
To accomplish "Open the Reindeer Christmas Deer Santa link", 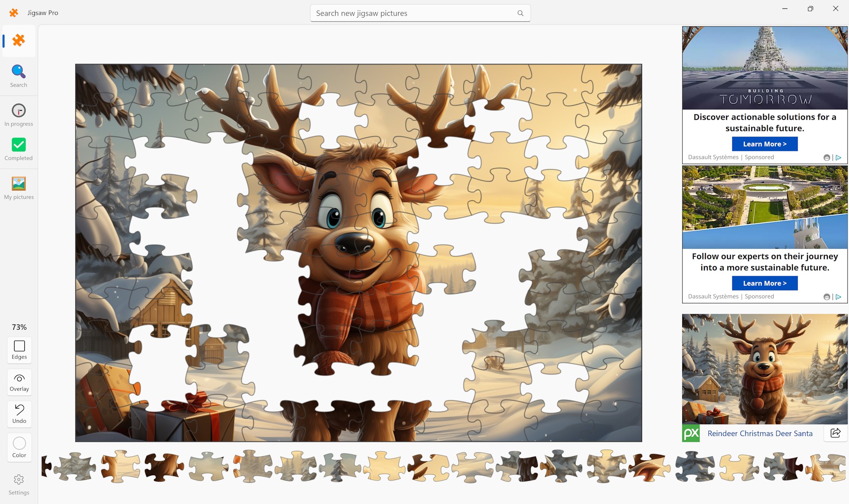I will (759, 433).
